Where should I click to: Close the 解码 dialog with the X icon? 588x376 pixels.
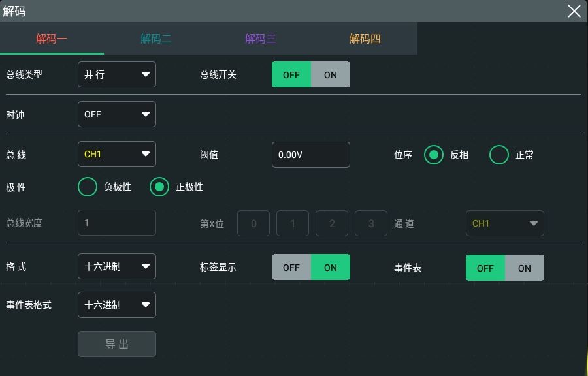point(574,11)
